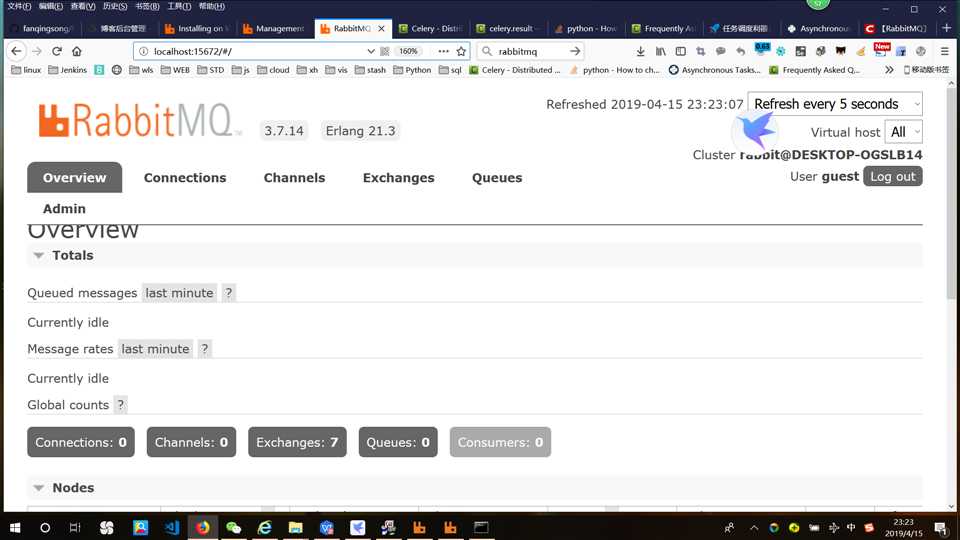
Task: Open the 工具 menu in menu bar
Action: (179, 6)
